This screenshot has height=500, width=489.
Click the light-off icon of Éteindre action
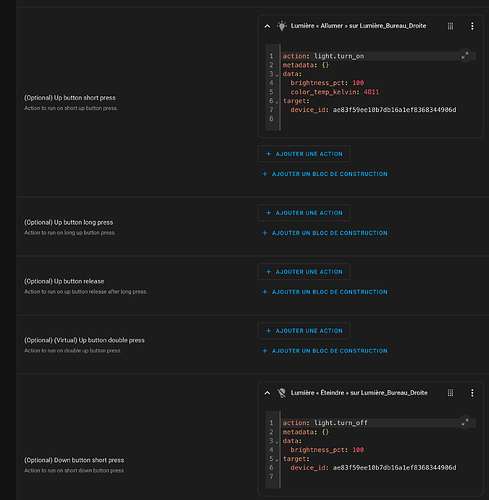click(282, 393)
